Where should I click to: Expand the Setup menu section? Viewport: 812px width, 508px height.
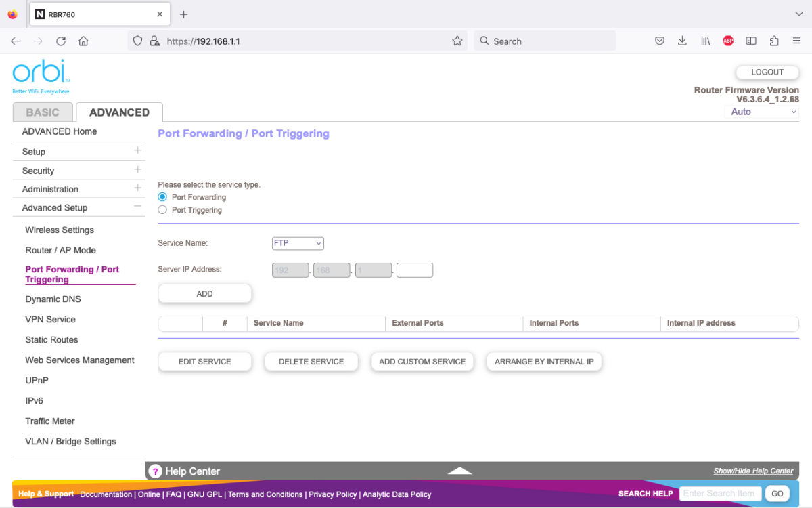coord(137,151)
